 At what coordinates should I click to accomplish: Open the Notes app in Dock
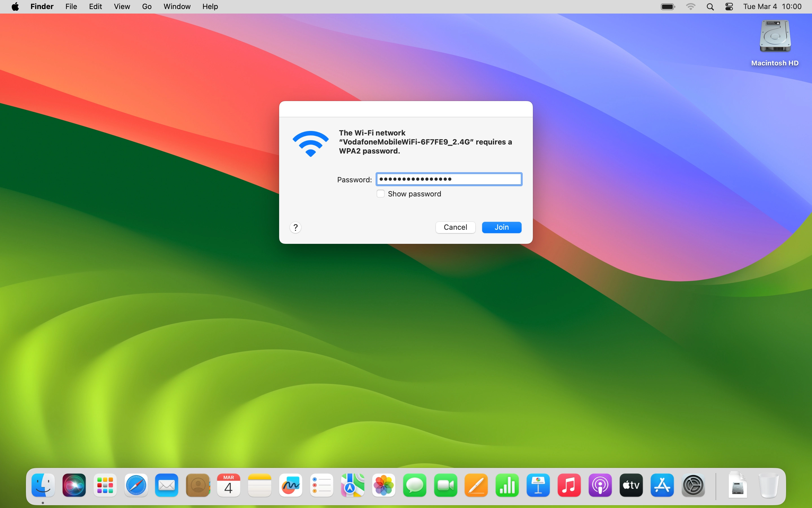point(260,485)
